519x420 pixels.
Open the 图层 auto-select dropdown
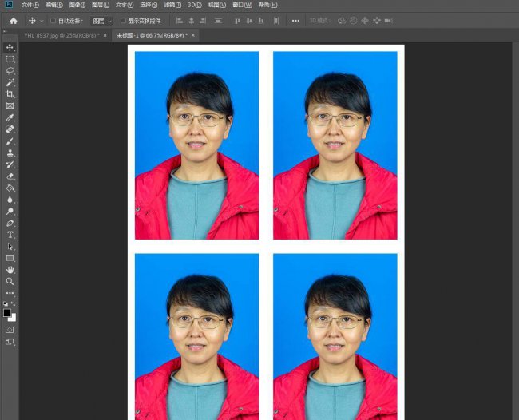coord(101,22)
